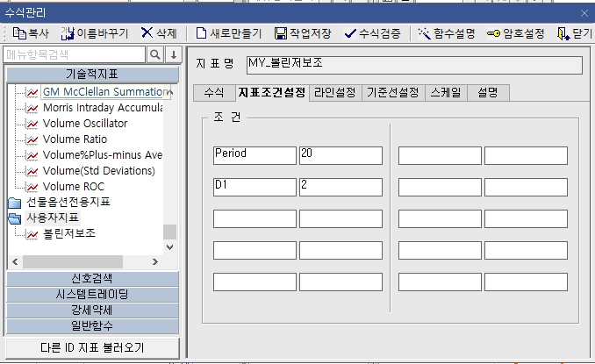The height and width of the screenshot is (364, 595).
Task: Open the 신호검색 section
Action: click(92, 279)
